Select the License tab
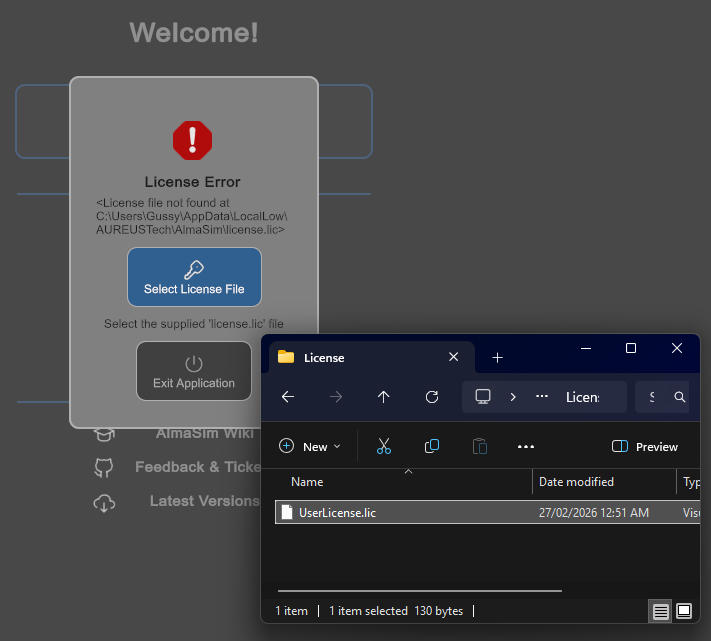This screenshot has height=641, width=711. point(372,358)
